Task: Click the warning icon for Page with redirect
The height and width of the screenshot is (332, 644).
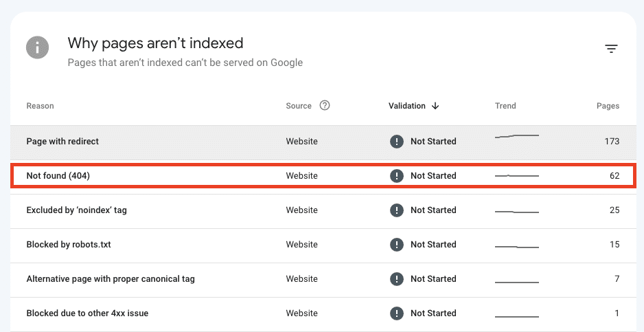Action: coord(396,142)
